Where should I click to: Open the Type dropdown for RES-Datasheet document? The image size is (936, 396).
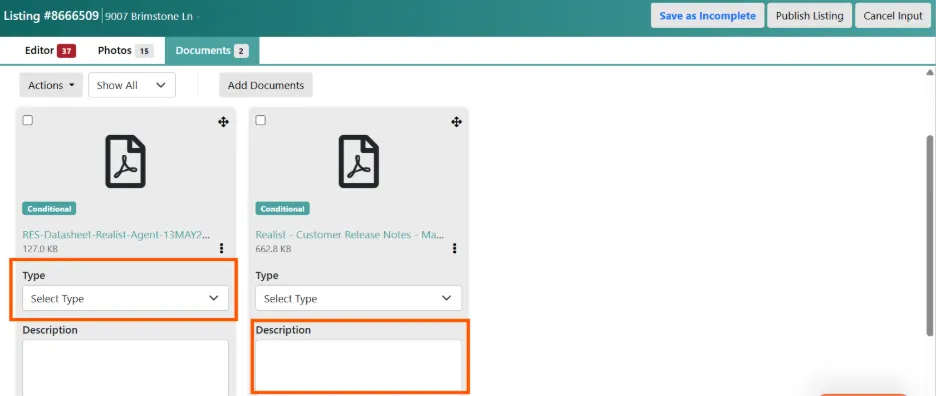[x=125, y=298]
